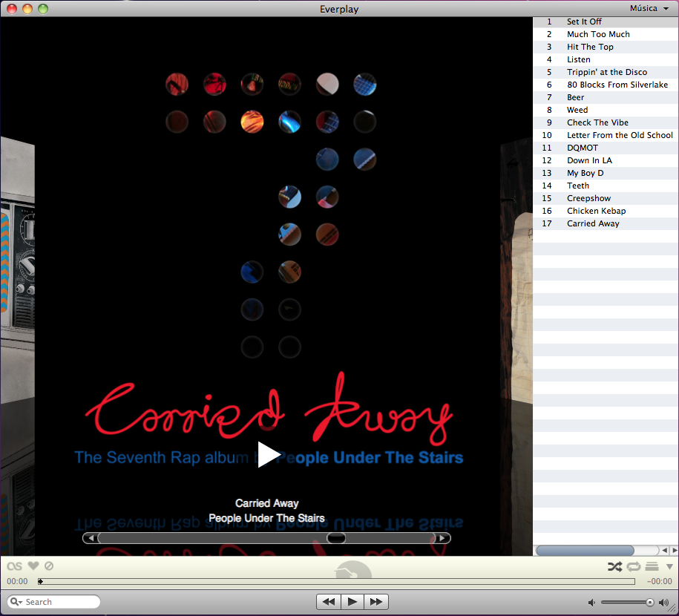Screen dimensions: 679x616
Task: Toggle shuffle playback
Action: coord(615,566)
